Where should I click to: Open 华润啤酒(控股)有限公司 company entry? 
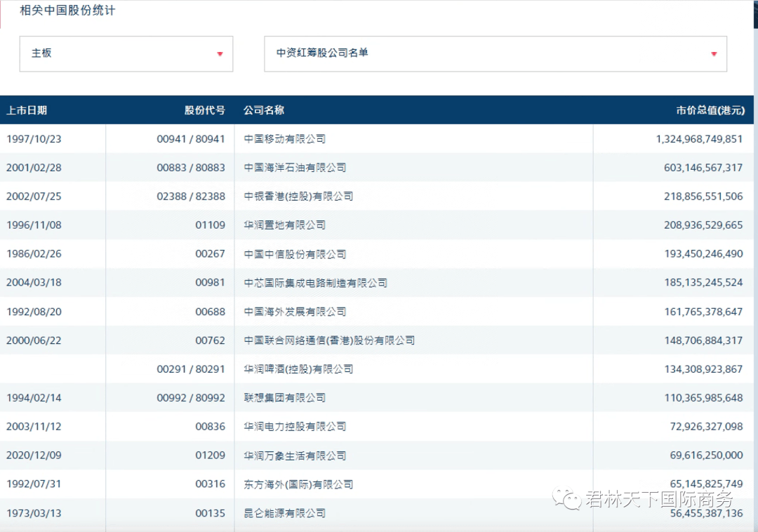tap(298, 369)
